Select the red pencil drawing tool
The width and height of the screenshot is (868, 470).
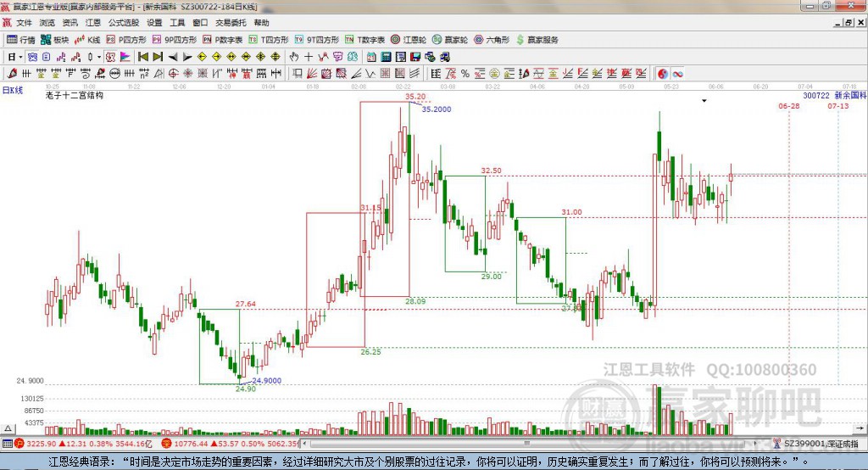coord(12,73)
